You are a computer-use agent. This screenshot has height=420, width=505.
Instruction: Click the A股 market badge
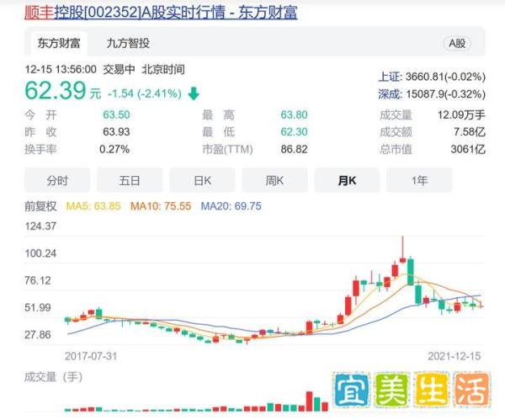[457, 43]
